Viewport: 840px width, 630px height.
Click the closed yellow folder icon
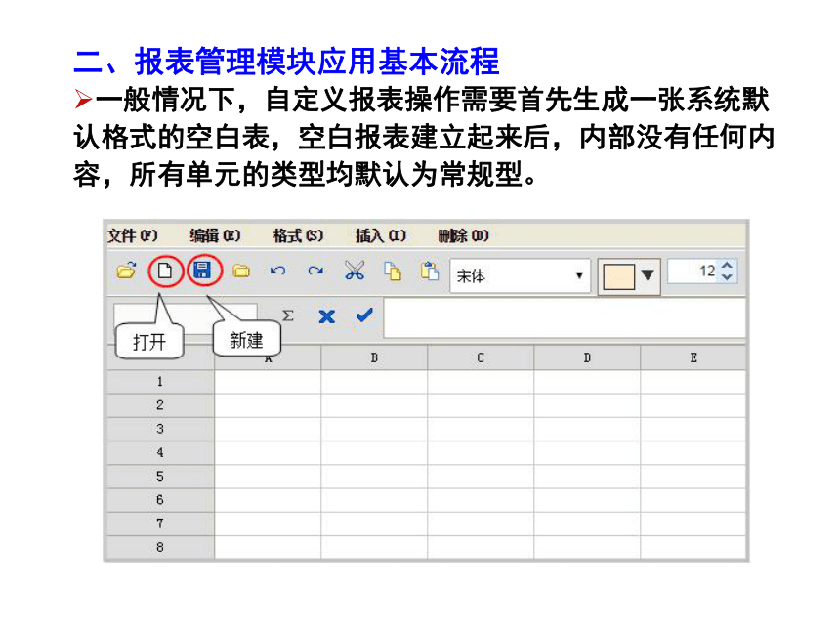coord(241,272)
